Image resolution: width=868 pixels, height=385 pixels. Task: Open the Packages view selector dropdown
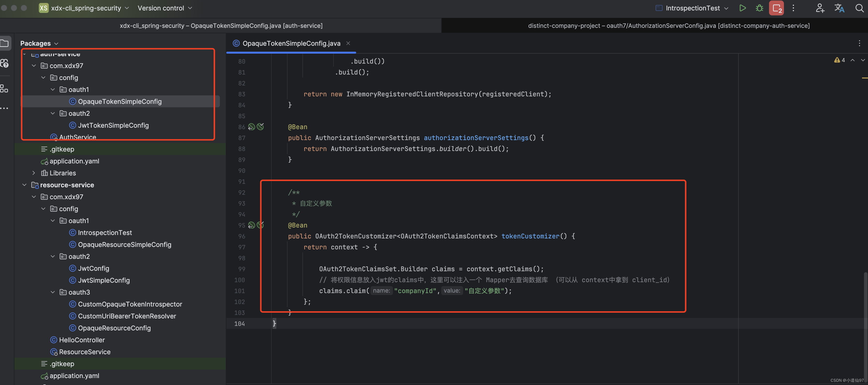coord(39,43)
